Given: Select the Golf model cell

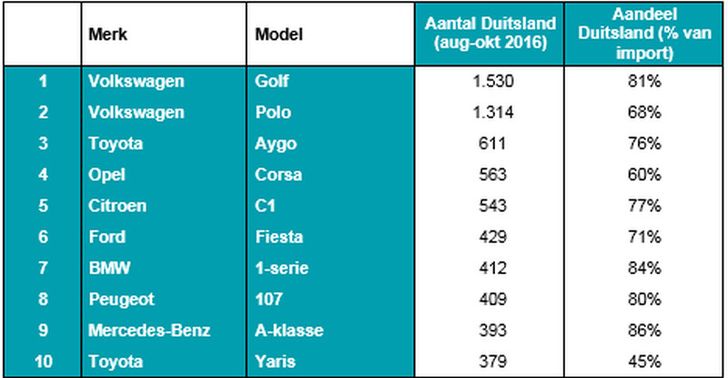Looking at the screenshot, I should (x=330, y=81).
